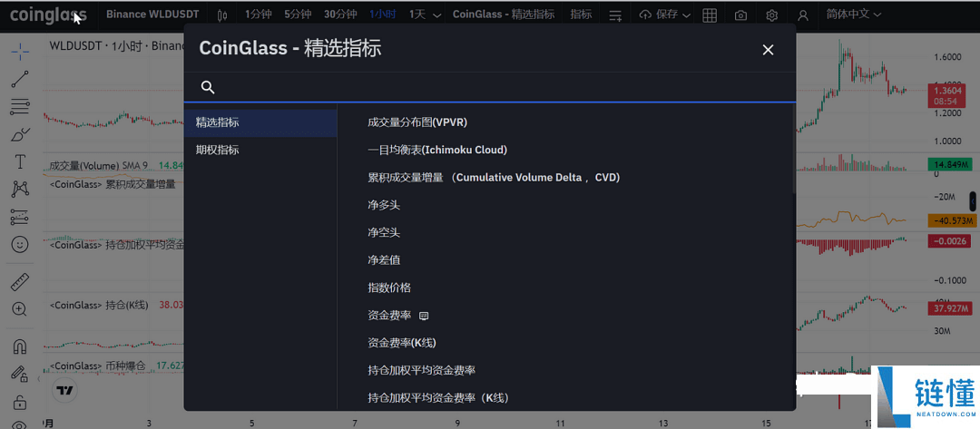Click the 14.849M volume axis label
This screenshot has height=429, width=980.
949,165
